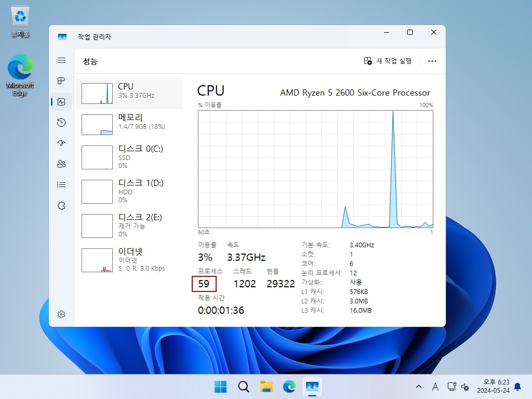Click the L1 cache 576KB value
Image resolution: width=532 pixels, height=399 pixels.
(x=358, y=292)
